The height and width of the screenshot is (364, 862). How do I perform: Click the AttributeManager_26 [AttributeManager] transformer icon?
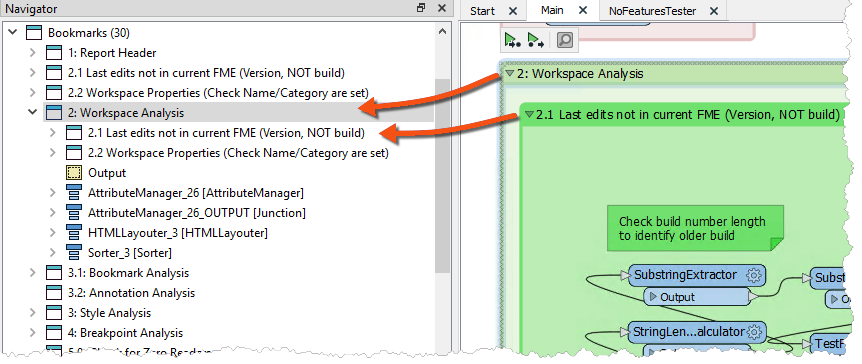74,193
